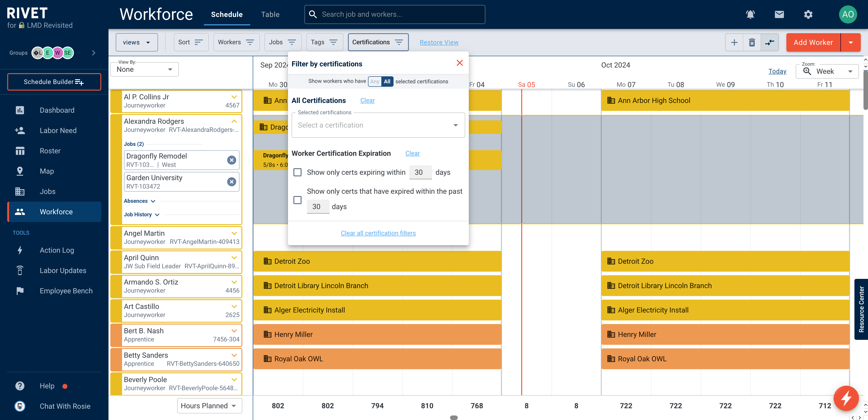
Task: Expand the Absences section
Action: coord(139,201)
